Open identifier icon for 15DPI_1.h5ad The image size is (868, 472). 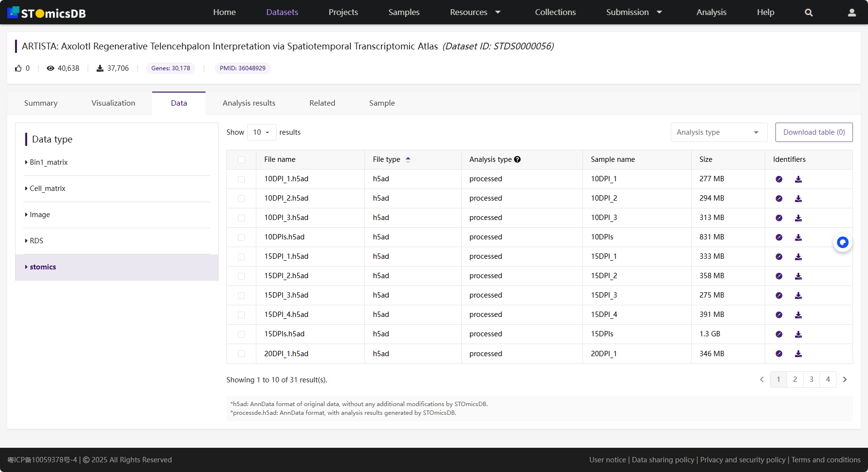pyautogui.click(x=779, y=257)
